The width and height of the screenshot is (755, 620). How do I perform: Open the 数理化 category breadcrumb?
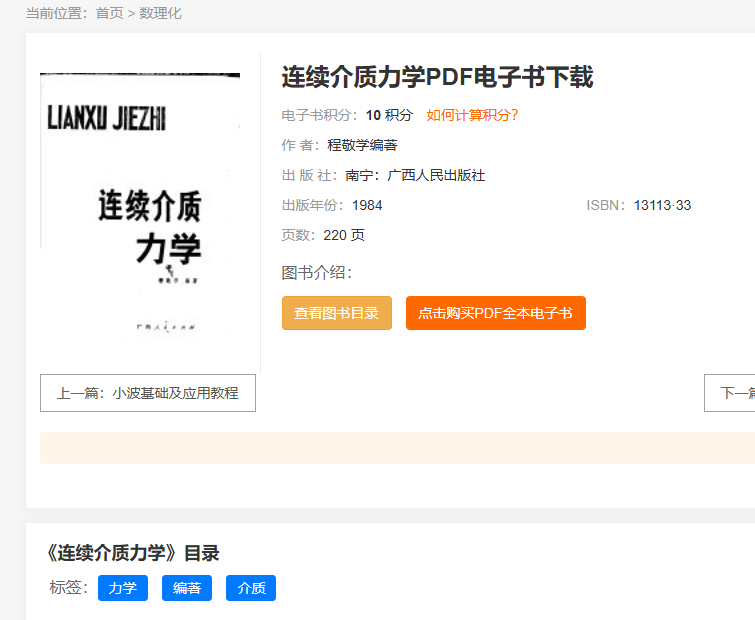pos(160,13)
